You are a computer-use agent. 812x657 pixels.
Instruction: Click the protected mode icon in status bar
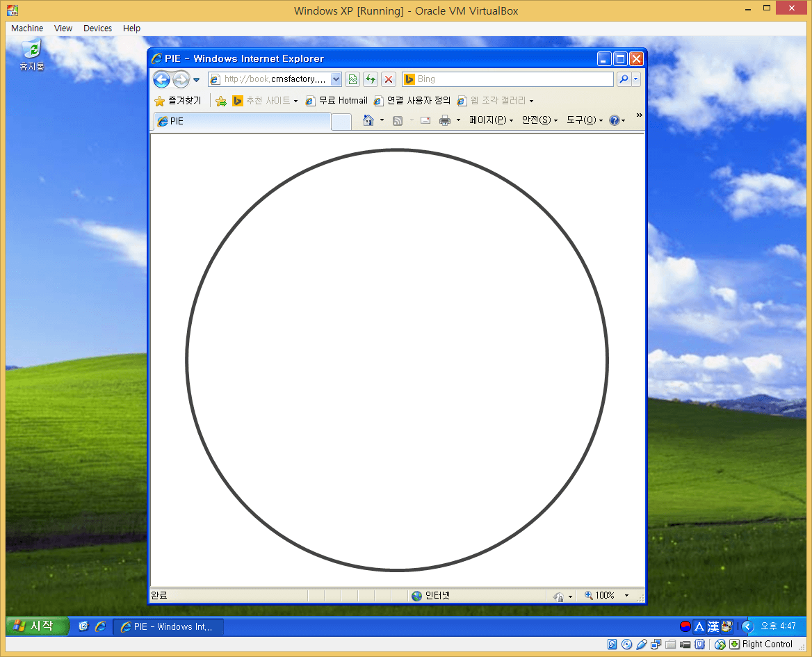558,597
